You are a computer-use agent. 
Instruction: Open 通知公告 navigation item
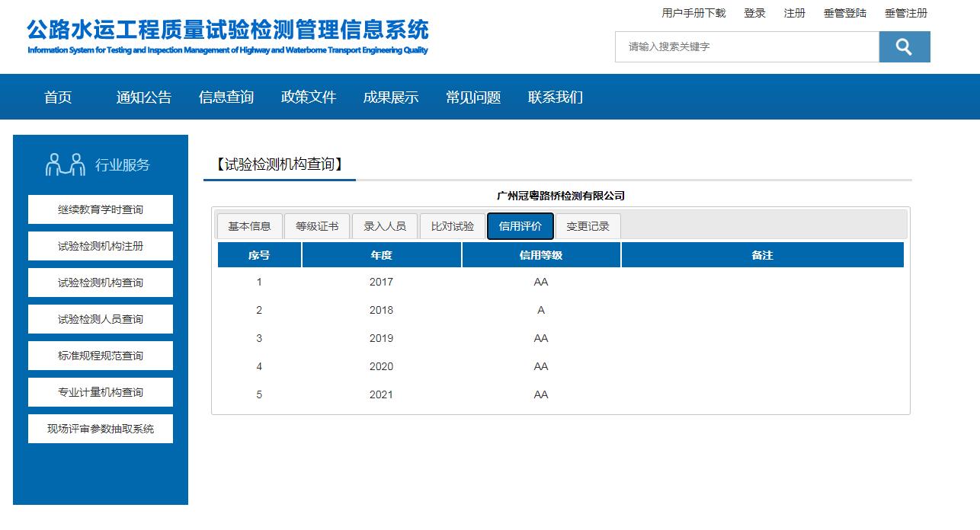[144, 97]
